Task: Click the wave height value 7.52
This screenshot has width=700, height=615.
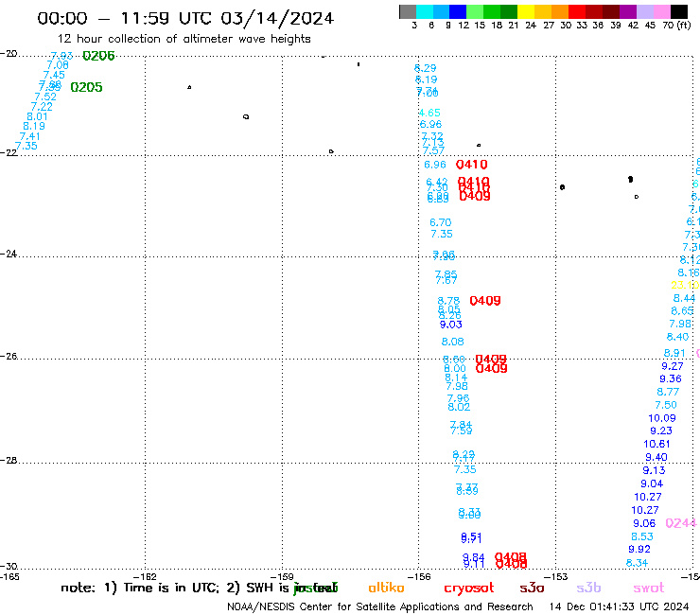Action: pos(45,97)
